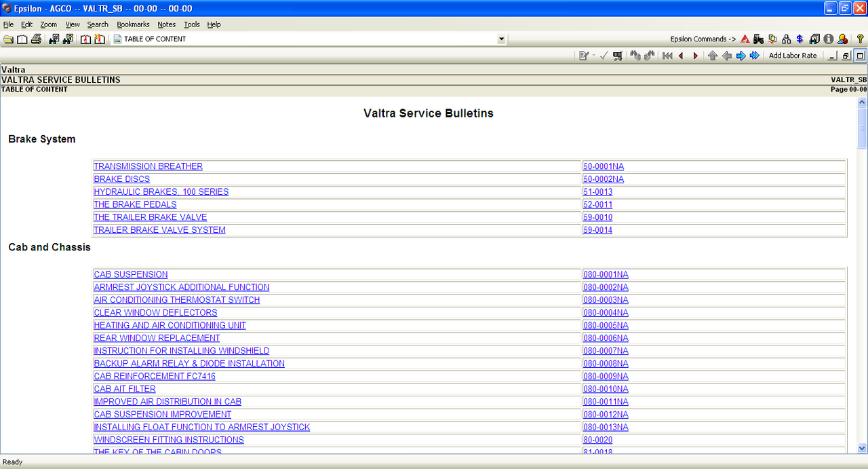Viewport: 868px width, 469px height.
Task: Click the book with starred bookmark icon
Action: coord(100,39)
